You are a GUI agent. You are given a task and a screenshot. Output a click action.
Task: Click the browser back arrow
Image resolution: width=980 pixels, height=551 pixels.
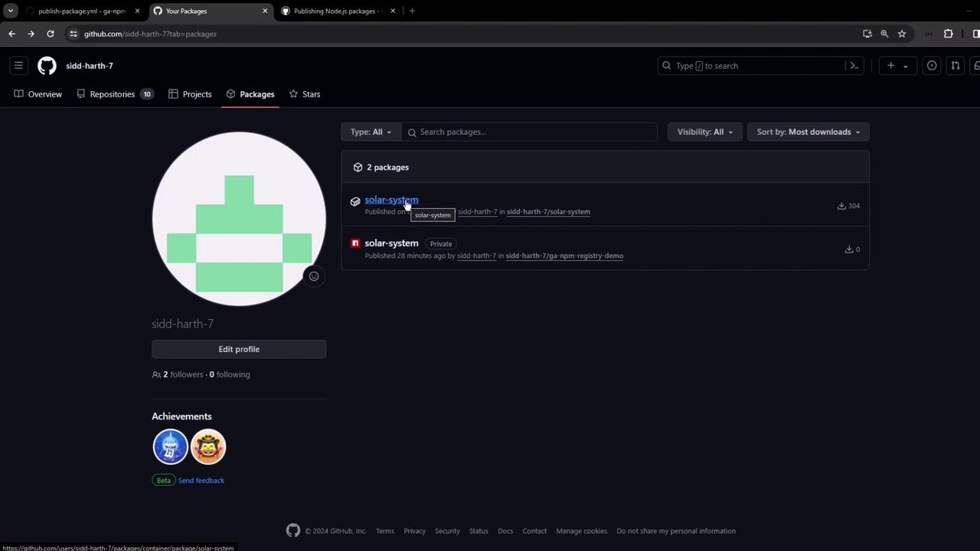click(x=11, y=34)
